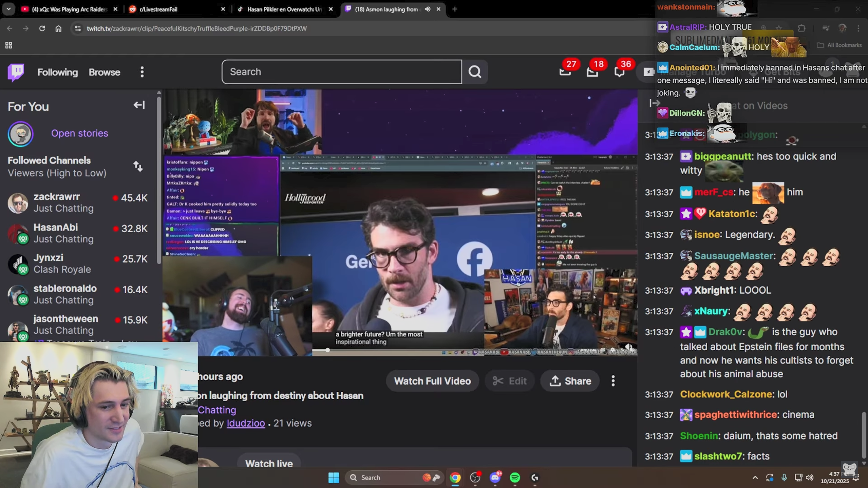Open clip more-options menu beside Share
Image resolution: width=868 pixels, height=488 pixels.
(x=613, y=381)
